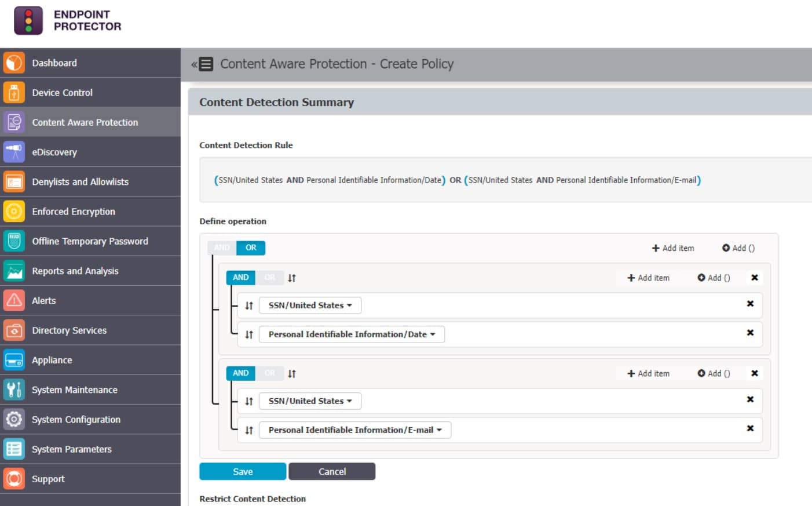Go to System Configuration menu
812x506 pixels.
click(90, 419)
